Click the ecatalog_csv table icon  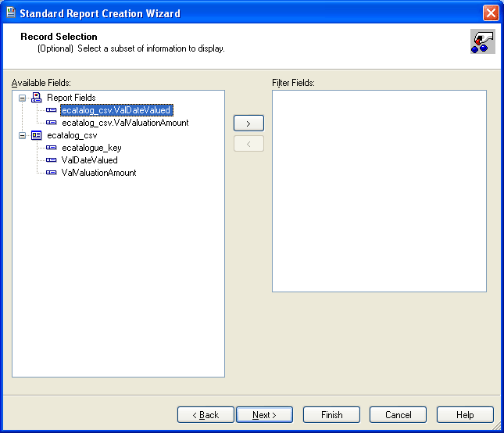tap(36, 135)
